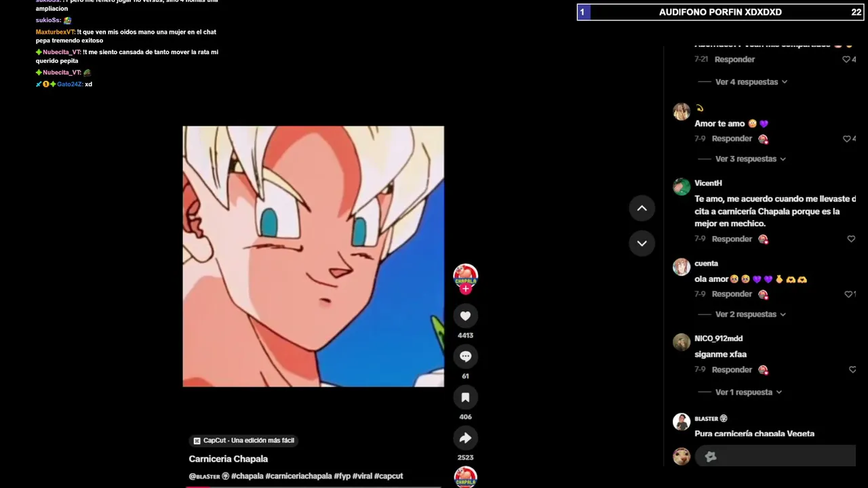Expand Ver 4 respuestas
The image size is (868, 488).
pos(751,82)
